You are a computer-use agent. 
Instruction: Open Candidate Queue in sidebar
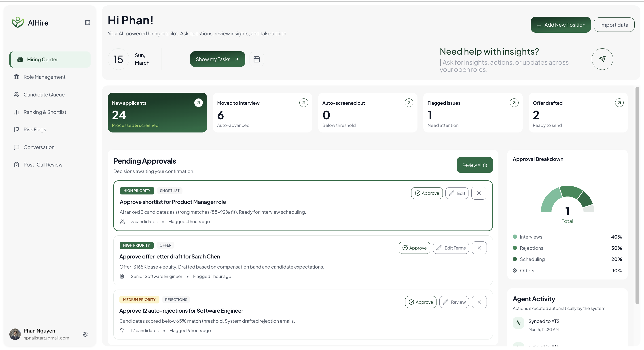[44, 95]
